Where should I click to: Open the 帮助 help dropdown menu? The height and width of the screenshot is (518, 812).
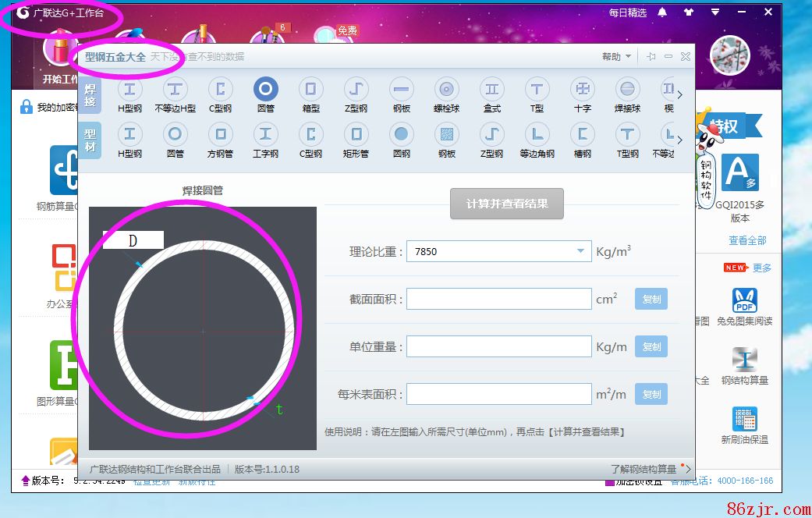[x=615, y=57]
